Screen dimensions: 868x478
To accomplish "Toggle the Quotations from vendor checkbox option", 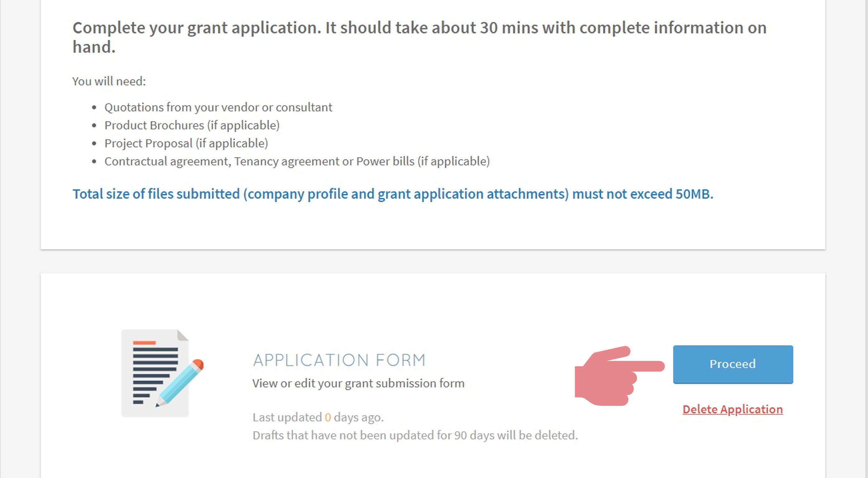I will 94,106.
